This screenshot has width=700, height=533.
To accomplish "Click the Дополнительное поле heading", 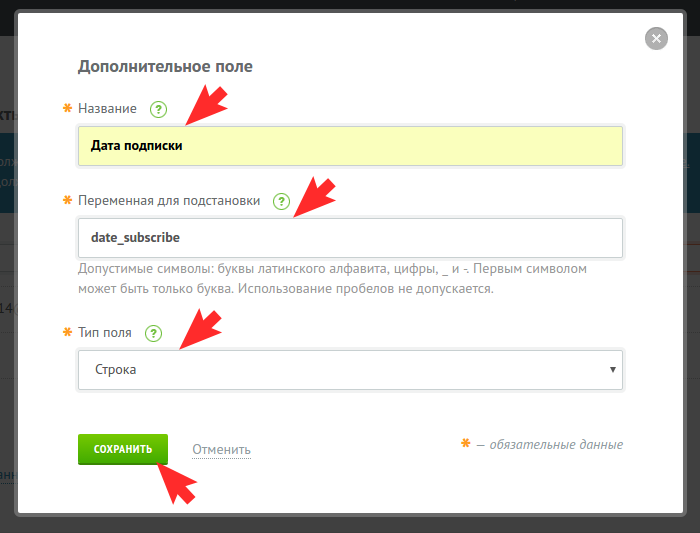I will [x=165, y=67].
